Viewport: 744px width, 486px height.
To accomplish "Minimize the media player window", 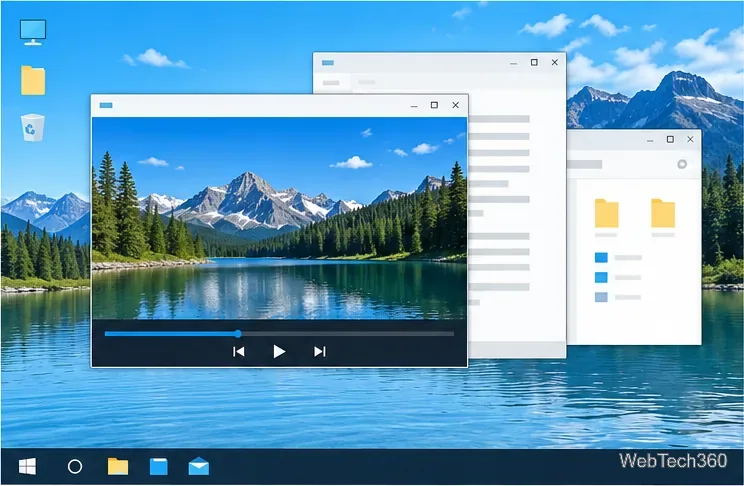I will click(x=414, y=105).
